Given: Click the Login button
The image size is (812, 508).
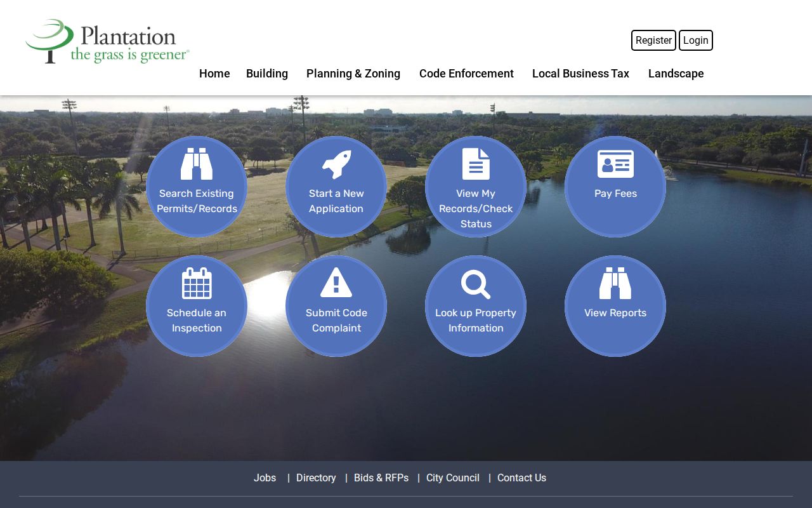Looking at the screenshot, I should (x=696, y=40).
